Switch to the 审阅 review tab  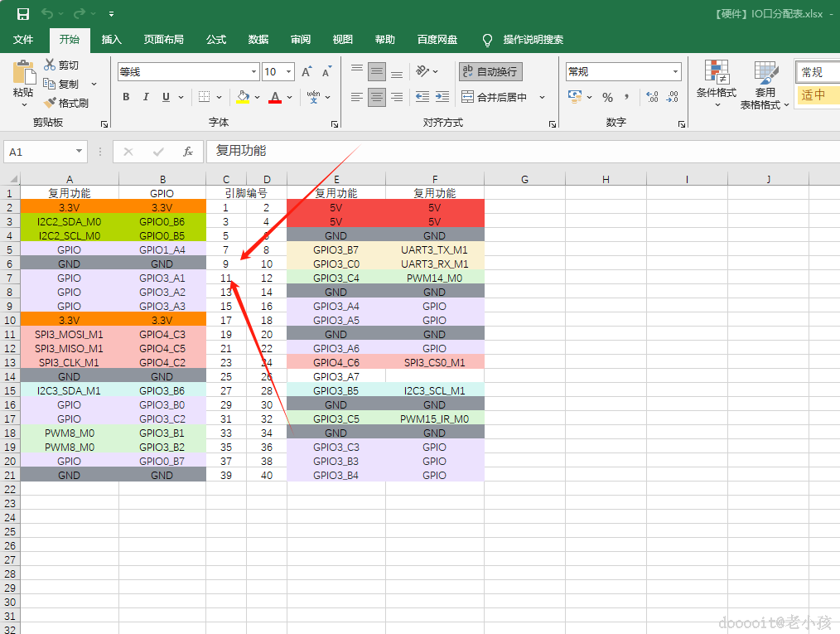[x=301, y=40]
